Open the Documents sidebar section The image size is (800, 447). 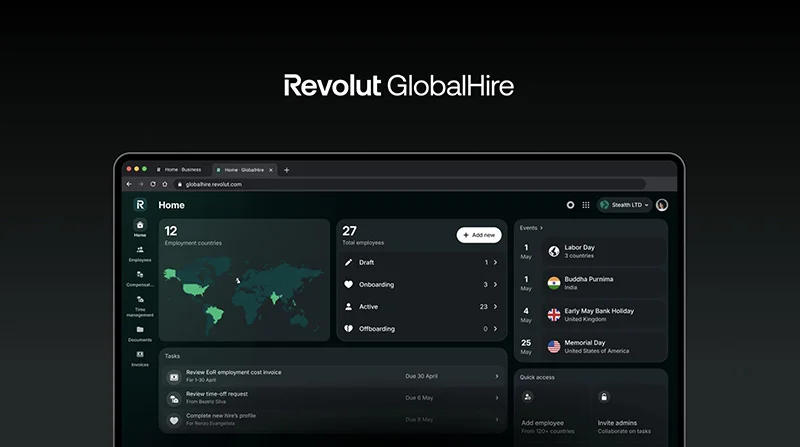(x=140, y=334)
